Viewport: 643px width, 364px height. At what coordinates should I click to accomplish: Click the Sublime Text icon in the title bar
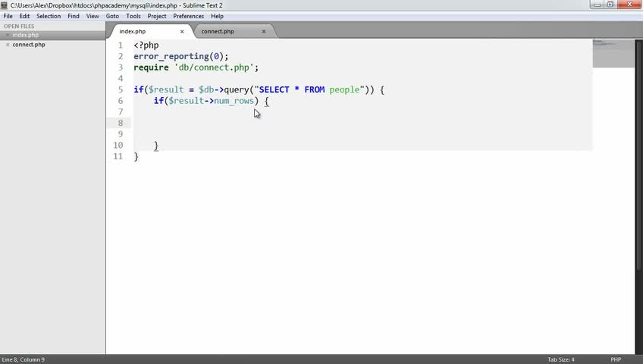4,5
